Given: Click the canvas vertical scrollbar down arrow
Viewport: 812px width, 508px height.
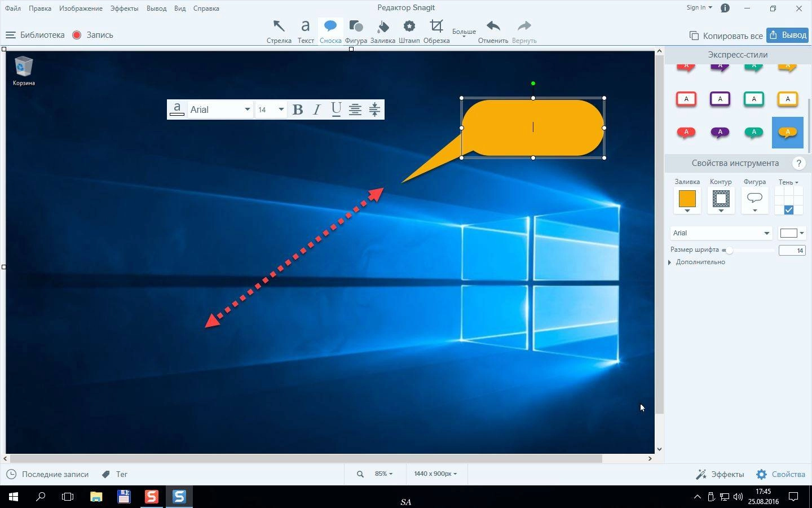Looking at the screenshot, I should (659, 449).
